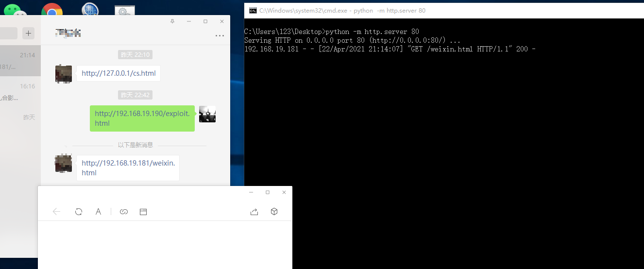This screenshot has width=644, height=269.
Task: Open chat info three-dots menu
Action: [x=220, y=35]
